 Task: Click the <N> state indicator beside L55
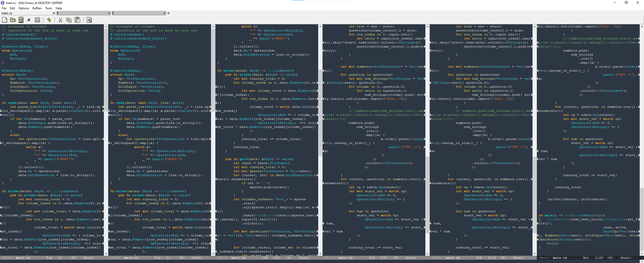(289, 258)
